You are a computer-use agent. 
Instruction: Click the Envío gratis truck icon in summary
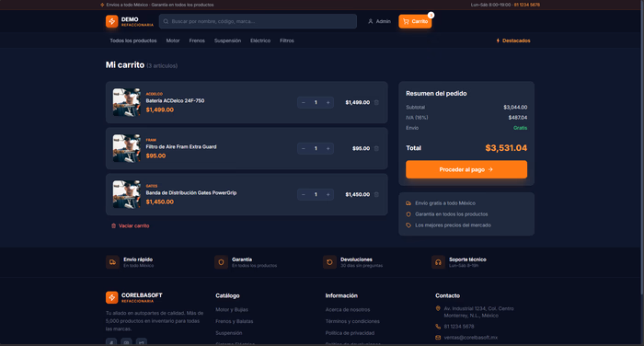click(408, 203)
